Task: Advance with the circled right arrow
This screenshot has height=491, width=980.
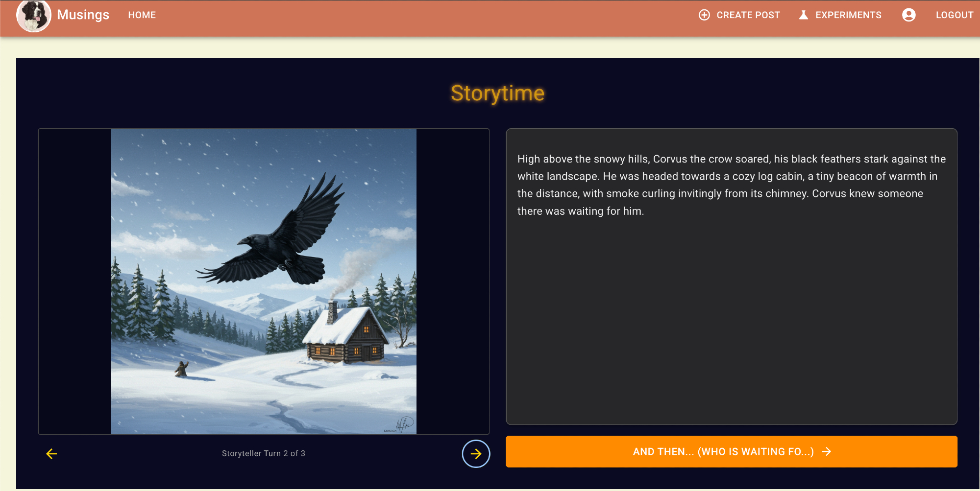Action: pyautogui.click(x=476, y=454)
